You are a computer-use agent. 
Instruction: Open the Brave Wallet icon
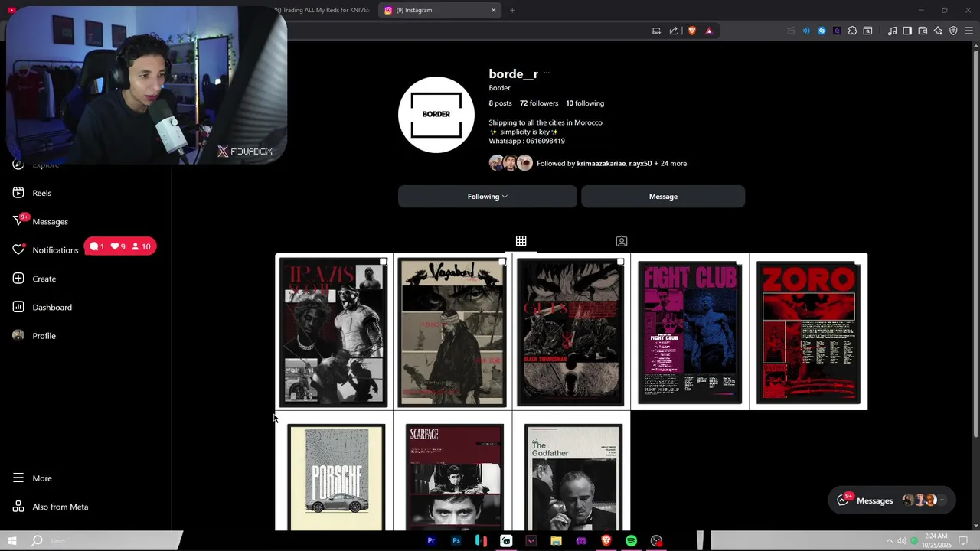923,31
